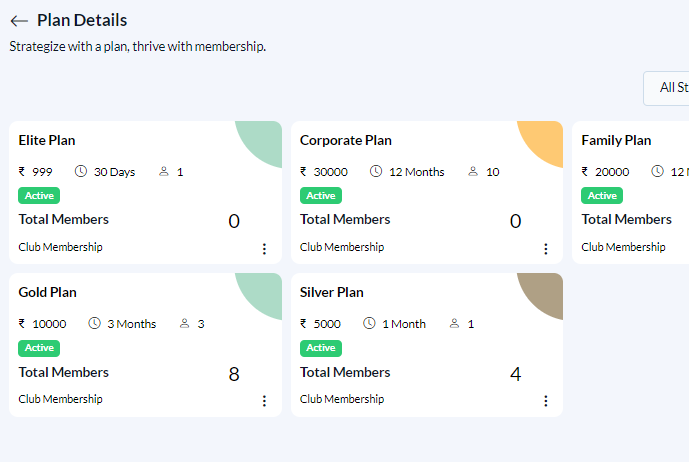Click the person icon on Elite Plan
The height and width of the screenshot is (462, 689).
pos(164,171)
